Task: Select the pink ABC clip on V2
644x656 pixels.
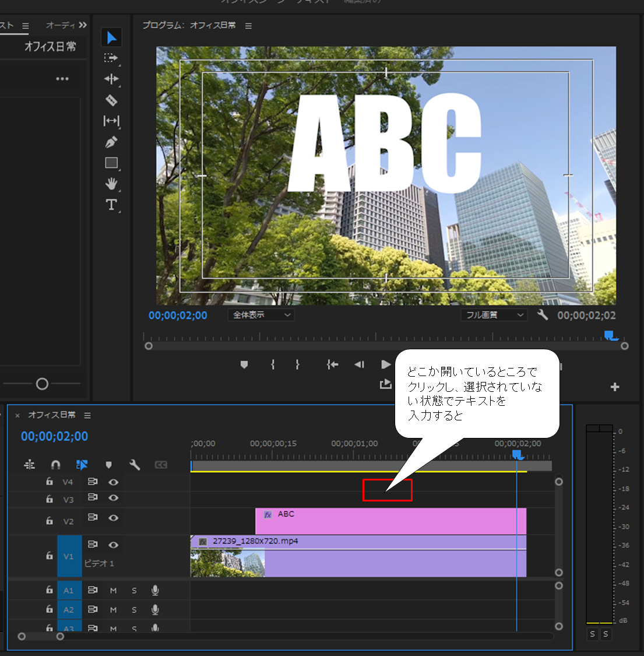Action: click(x=390, y=522)
